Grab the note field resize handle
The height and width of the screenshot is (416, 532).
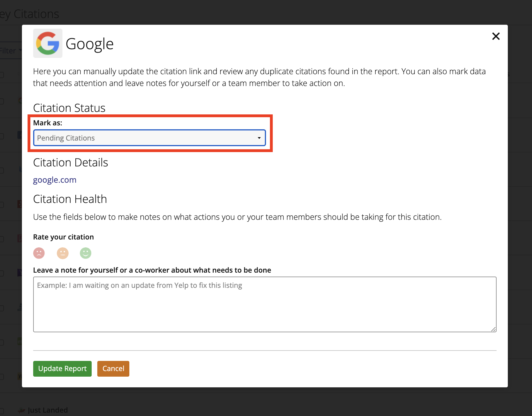[493, 329]
